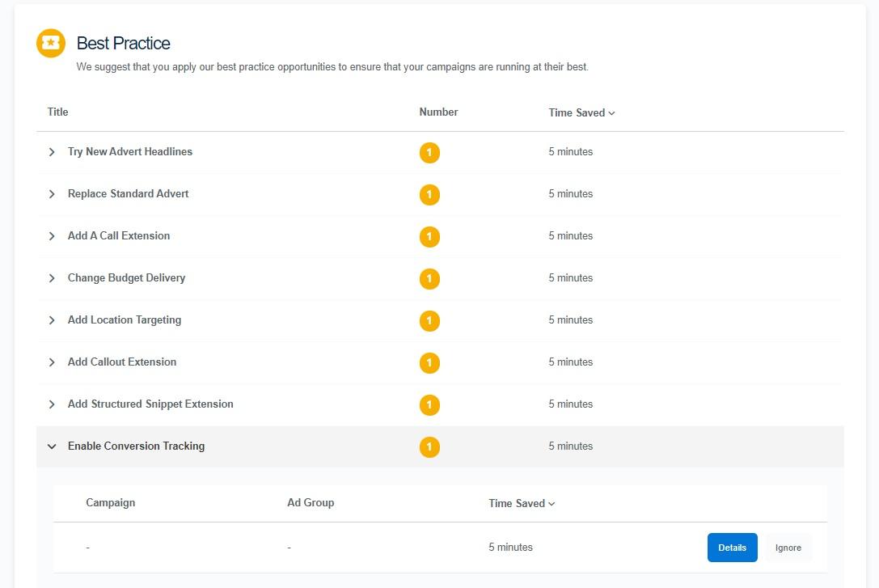Click the orange badge for Add Callout Extension
Image resolution: width=879 pixels, height=588 pixels.
tap(429, 363)
